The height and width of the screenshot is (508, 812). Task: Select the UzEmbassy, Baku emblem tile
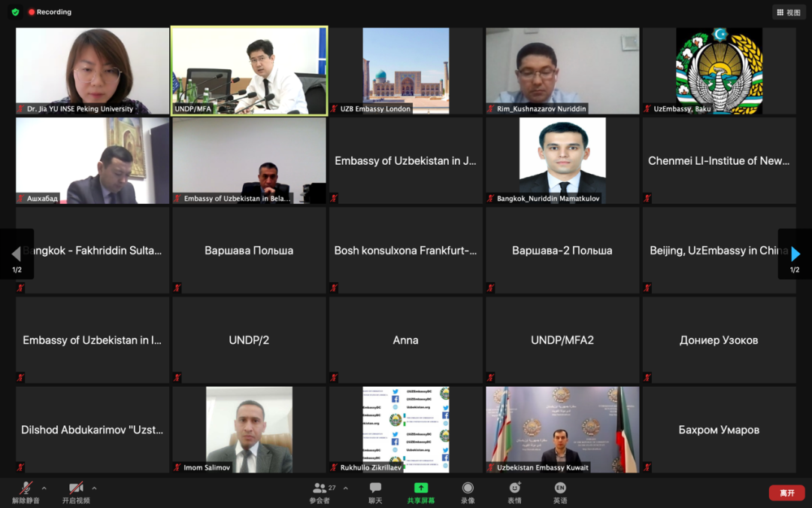point(720,71)
